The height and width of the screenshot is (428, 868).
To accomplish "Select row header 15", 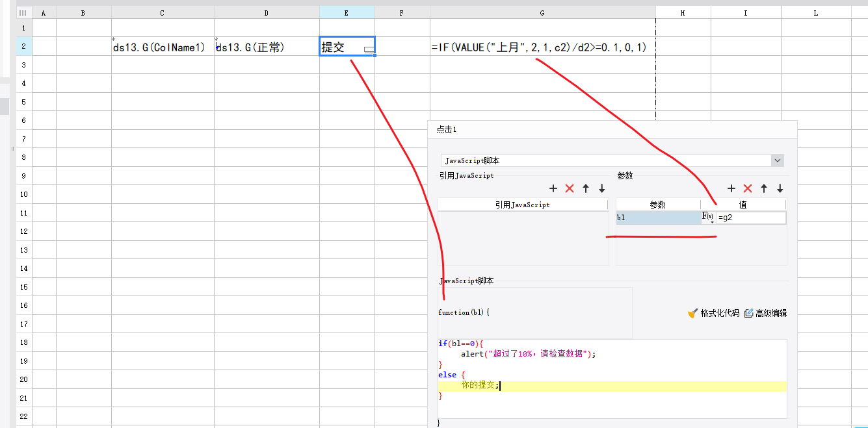I will [23, 286].
